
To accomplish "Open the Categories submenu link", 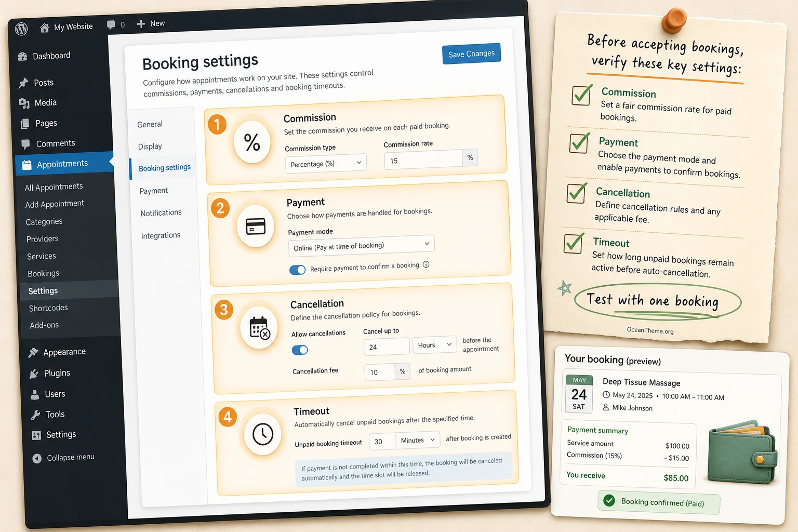I will click(44, 222).
